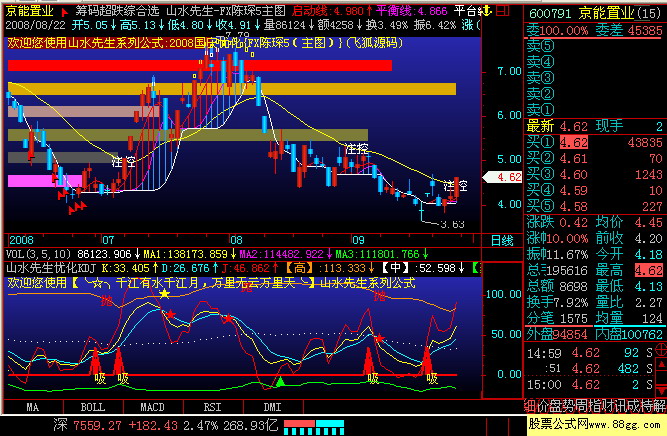
Task: Click the 注控 label near 5.00 price level
Action: click(356, 149)
